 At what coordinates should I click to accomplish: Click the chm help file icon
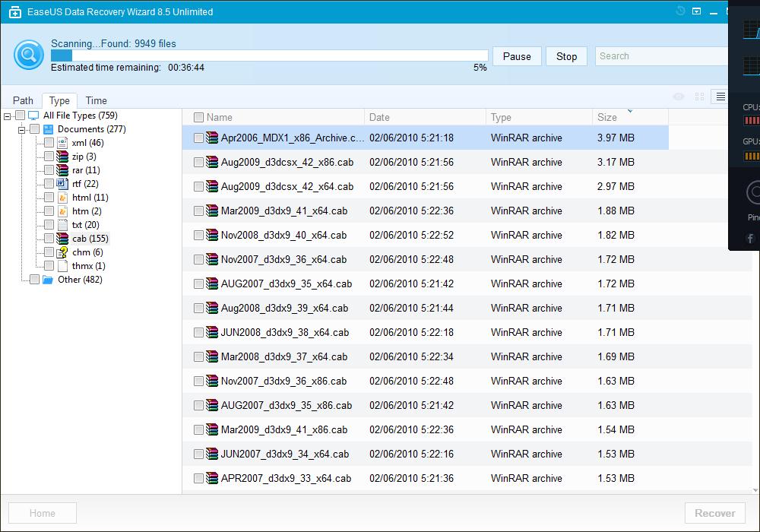click(62, 252)
